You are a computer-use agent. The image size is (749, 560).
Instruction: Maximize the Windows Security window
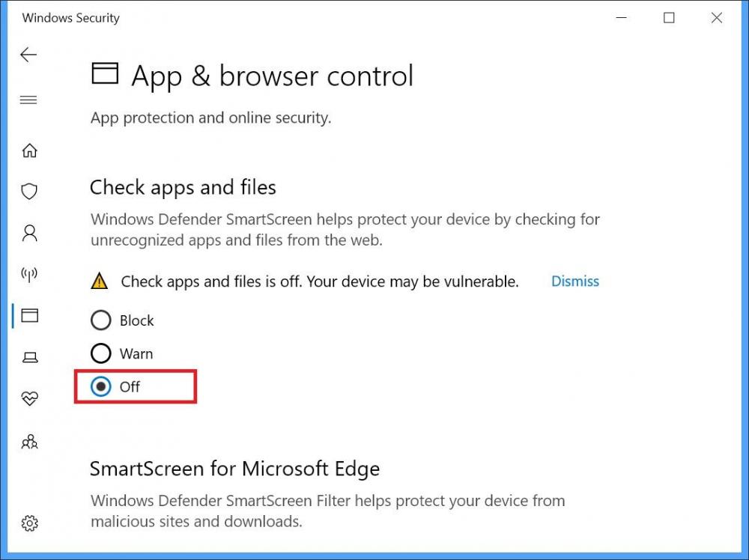669,18
